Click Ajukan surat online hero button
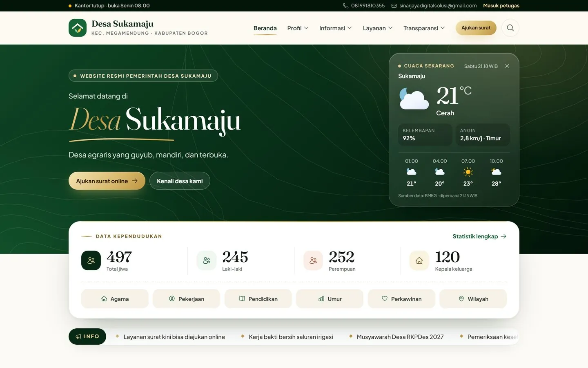 (x=107, y=181)
